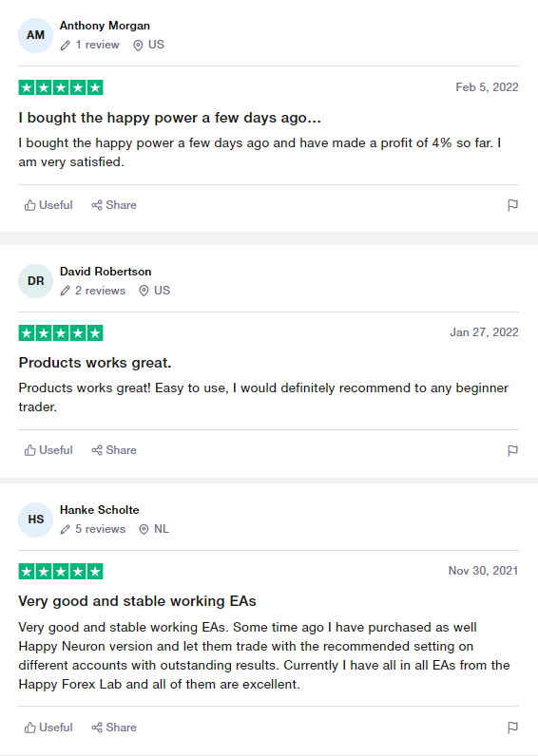Viewport: 538px width, 756px height.
Task: Open review 'Very good and stable working EAs'
Action: click(137, 601)
